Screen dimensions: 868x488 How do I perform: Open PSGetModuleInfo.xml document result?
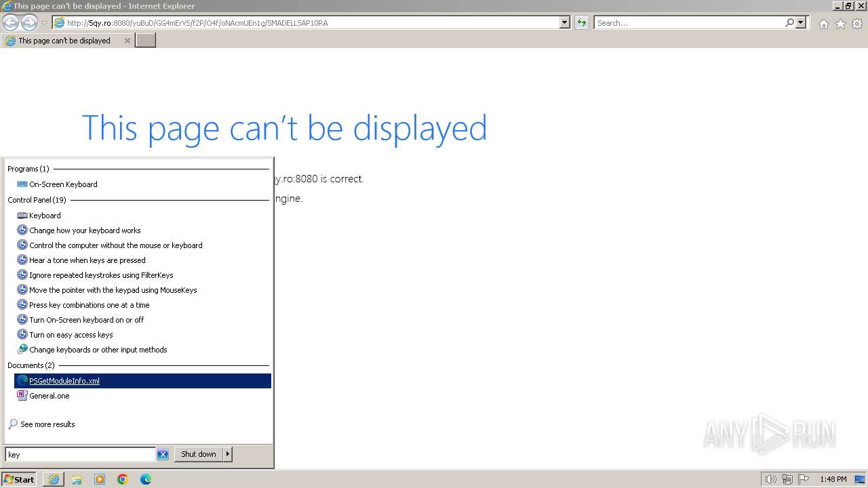click(x=142, y=381)
